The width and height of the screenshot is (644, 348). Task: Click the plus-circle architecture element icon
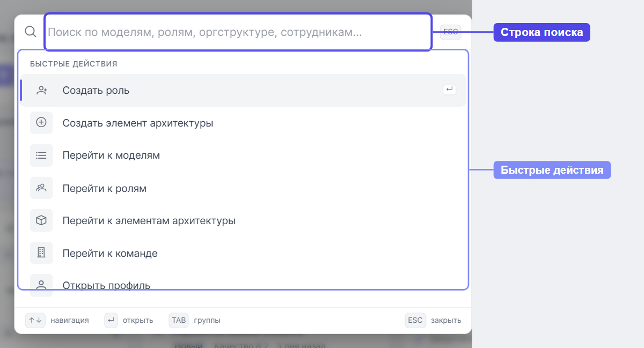click(x=41, y=123)
